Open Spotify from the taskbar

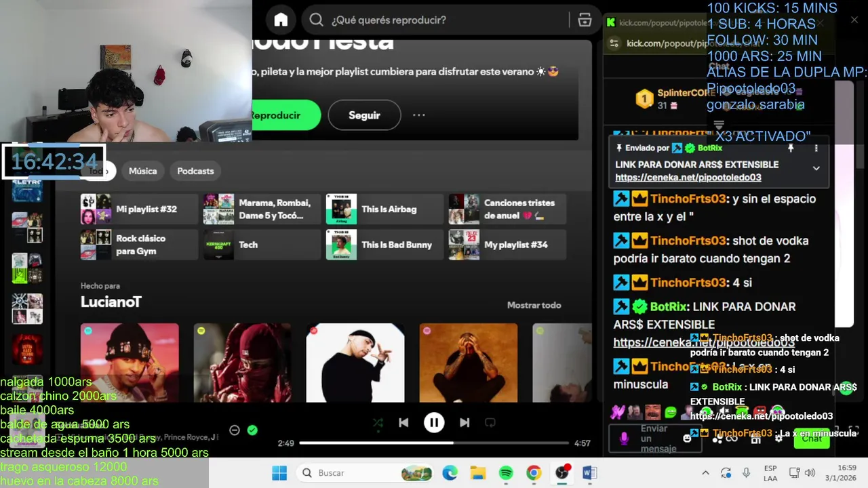[506, 473]
